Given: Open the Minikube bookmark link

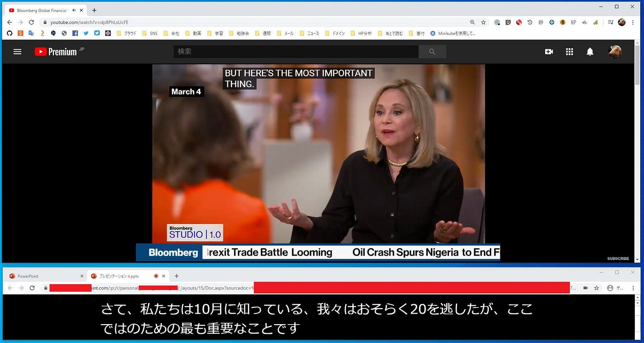Looking at the screenshot, I should [453, 33].
